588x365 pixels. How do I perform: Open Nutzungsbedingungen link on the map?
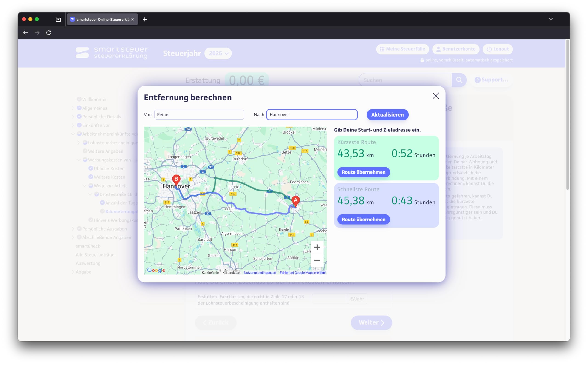click(260, 273)
